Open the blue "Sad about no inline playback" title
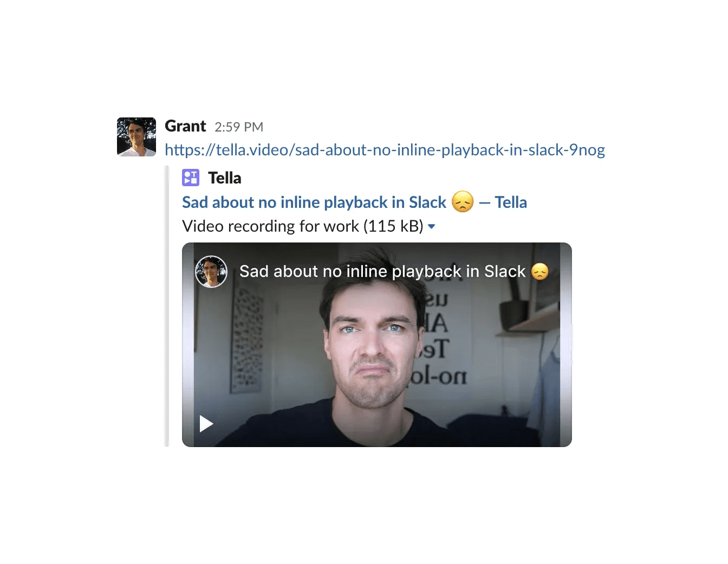 314,202
